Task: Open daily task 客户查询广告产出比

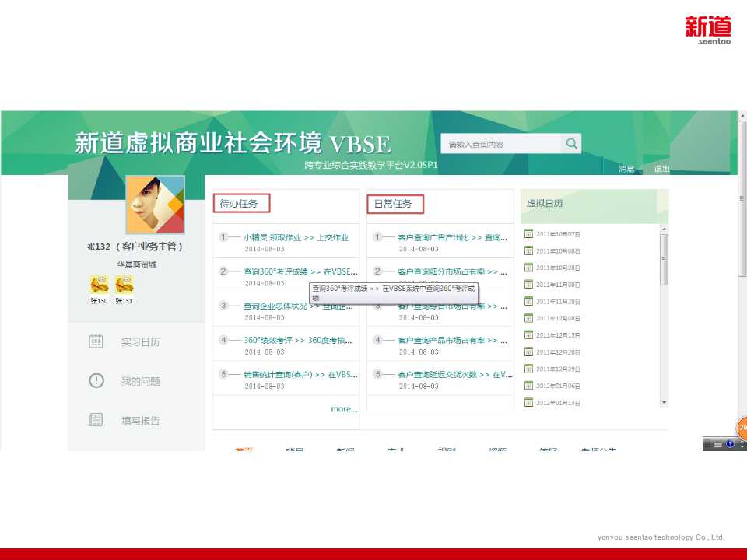Action: pyautogui.click(x=452, y=237)
